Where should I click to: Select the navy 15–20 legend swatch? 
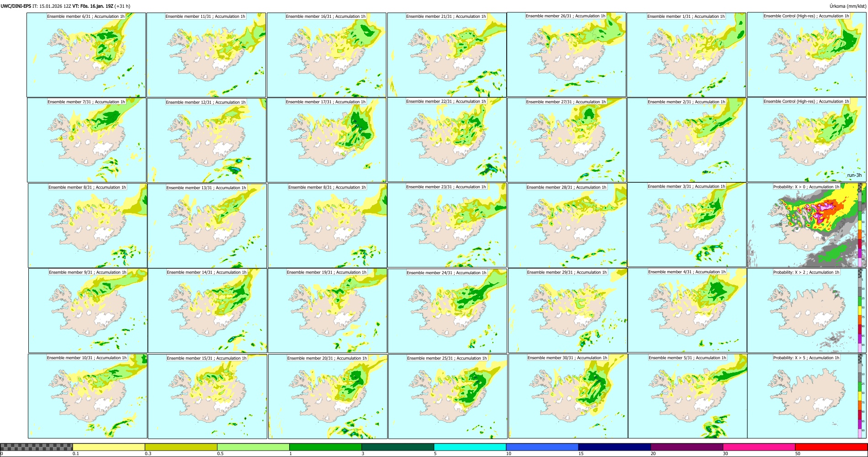tap(614, 447)
